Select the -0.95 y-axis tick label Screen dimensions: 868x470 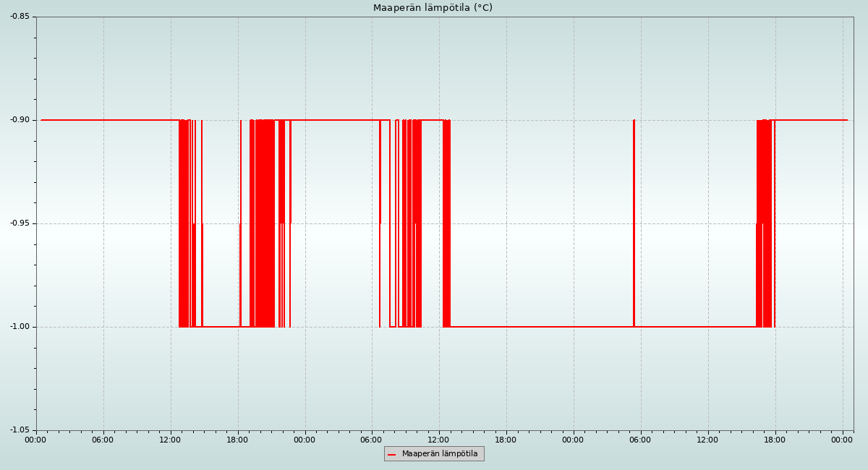coord(20,223)
